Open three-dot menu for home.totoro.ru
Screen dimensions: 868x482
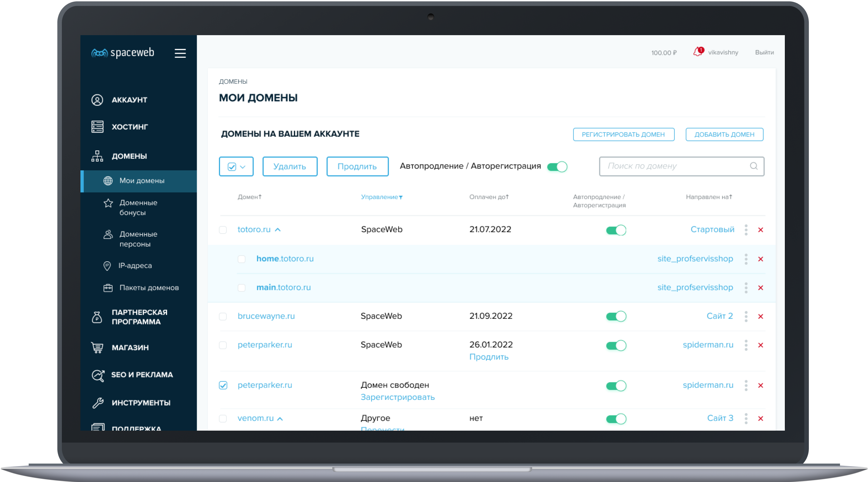point(746,259)
